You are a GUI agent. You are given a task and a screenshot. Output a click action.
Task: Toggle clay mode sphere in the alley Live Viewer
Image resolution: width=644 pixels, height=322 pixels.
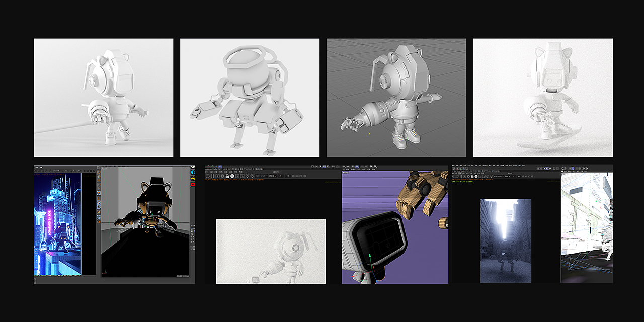coord(476,176)
